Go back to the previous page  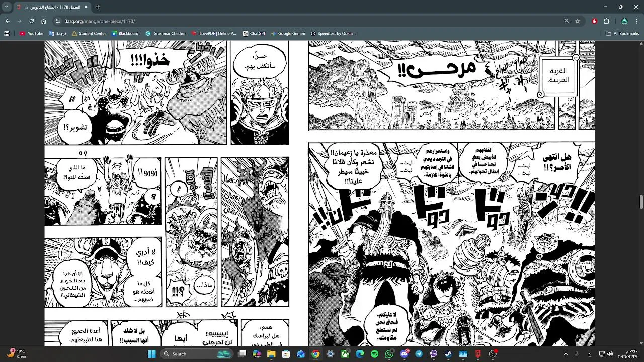(x=7, y=21)
